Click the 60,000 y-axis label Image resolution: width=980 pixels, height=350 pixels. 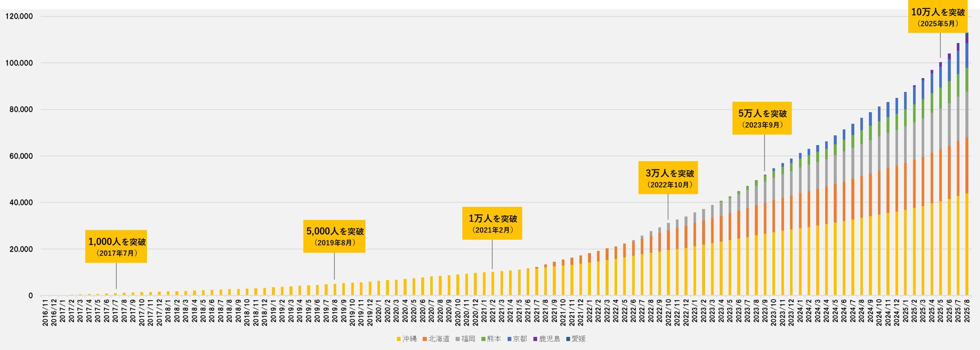(x=21, y=156)
